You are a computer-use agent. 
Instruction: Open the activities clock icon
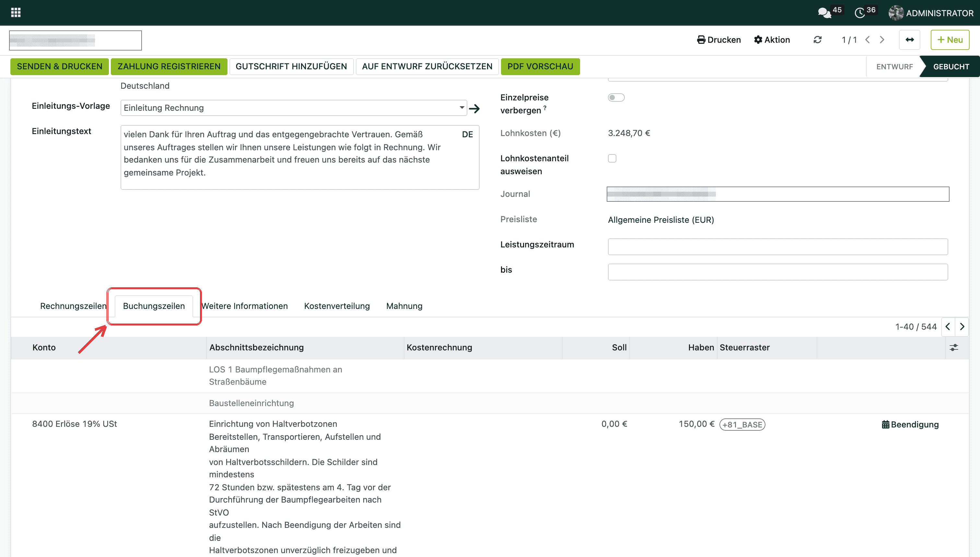click(860, 13)
